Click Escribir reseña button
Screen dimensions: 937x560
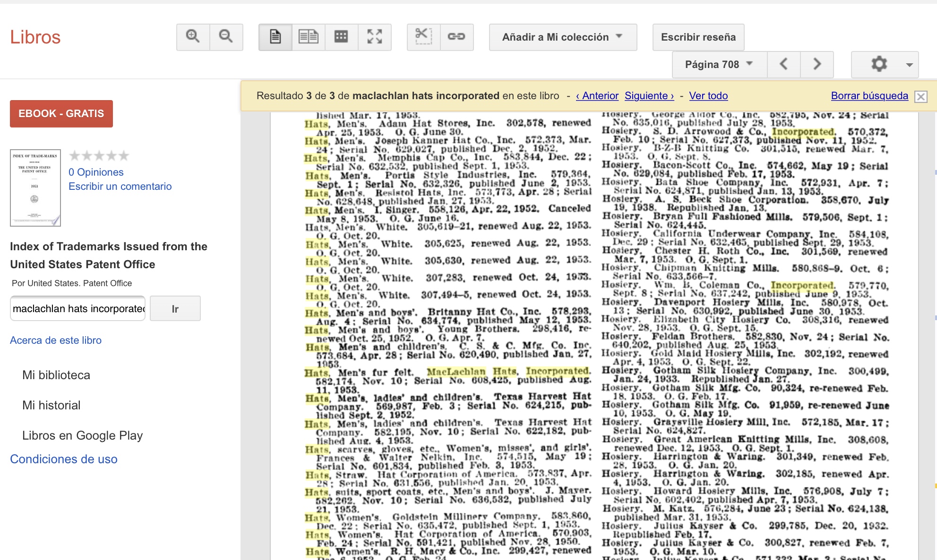click(698, 37)
